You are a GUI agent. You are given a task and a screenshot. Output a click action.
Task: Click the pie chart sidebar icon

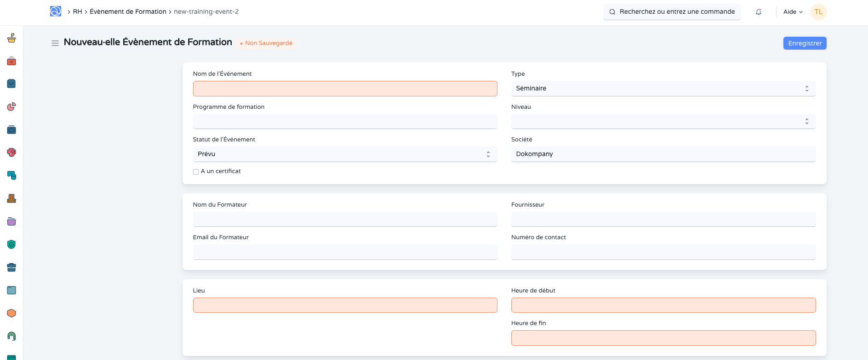pos(11,107)
